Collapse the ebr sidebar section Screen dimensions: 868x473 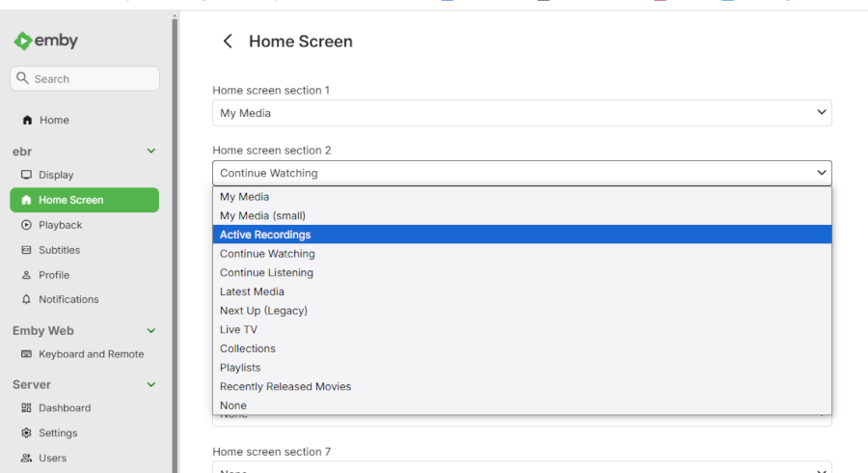tap(150, 152)
